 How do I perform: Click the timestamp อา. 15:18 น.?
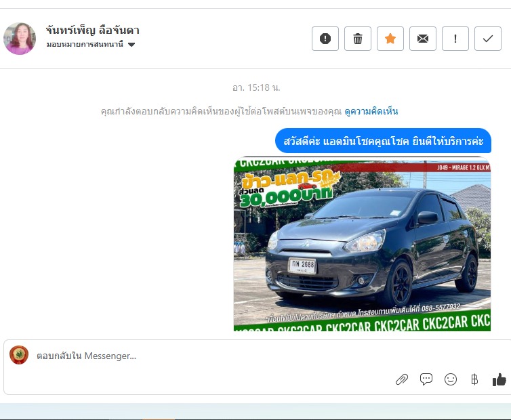click(x=256, y=87)
